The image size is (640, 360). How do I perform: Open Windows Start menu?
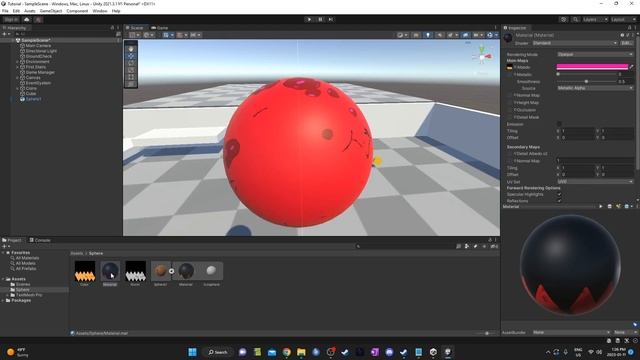pyautogui.click(x=192, y=352)
